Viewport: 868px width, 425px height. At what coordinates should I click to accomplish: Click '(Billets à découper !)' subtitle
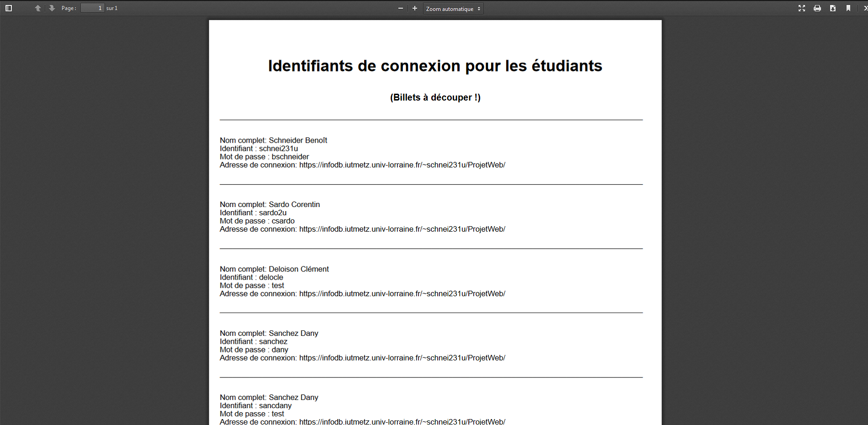coord(435,97)
